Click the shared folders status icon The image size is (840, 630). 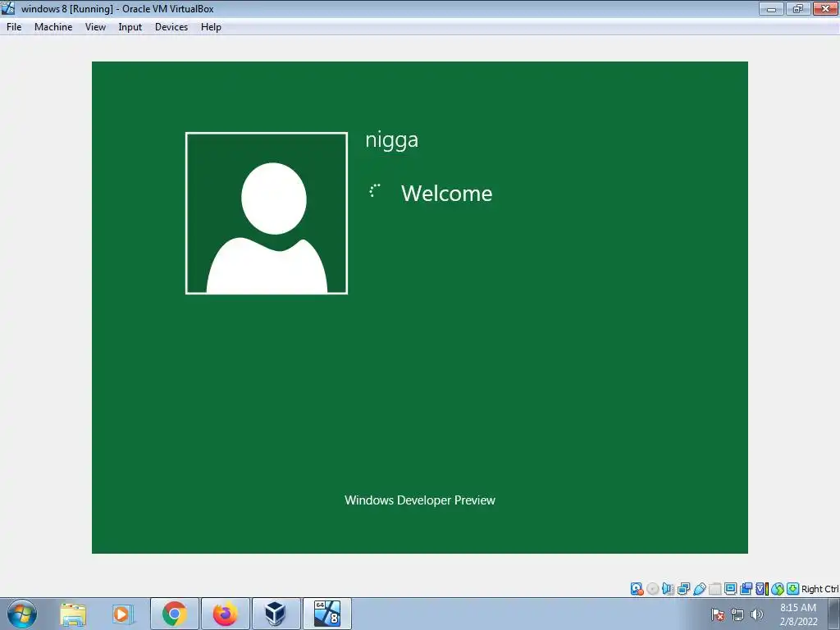(x=714, y=589)
